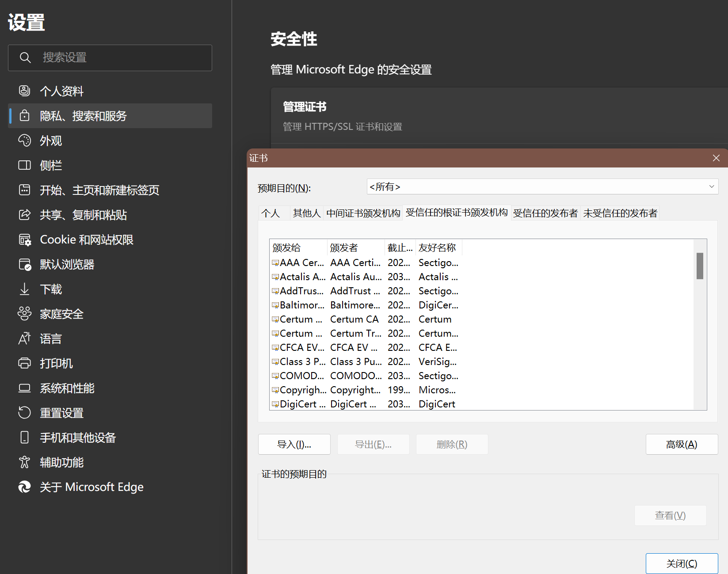
Task: Click the Micros... friendly name cell
Action: coord(437,390)
